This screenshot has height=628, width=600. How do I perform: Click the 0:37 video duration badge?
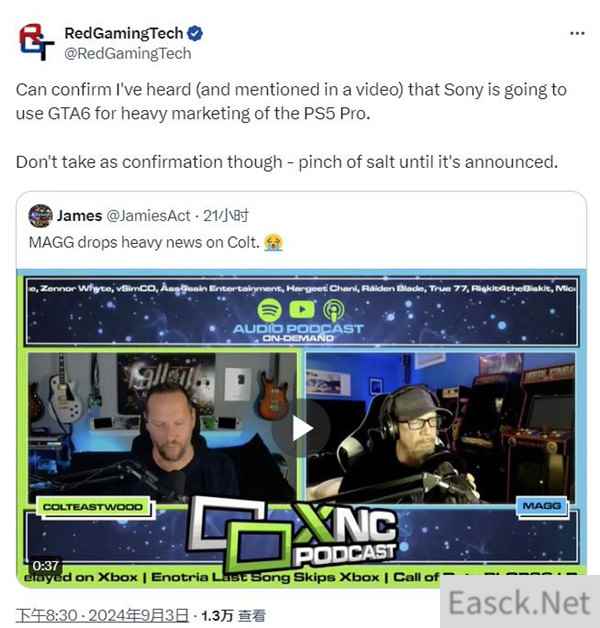(x=45, y=566)
